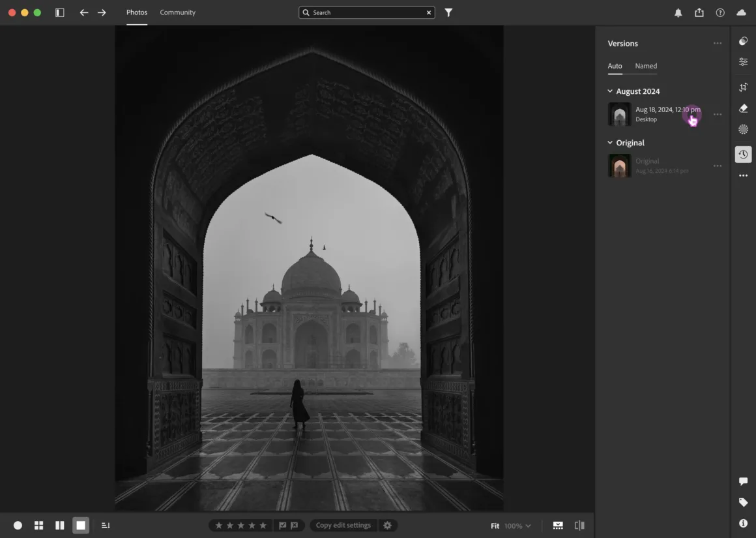Click the round circle icon in bottom bar

click(x=18, y=526)
